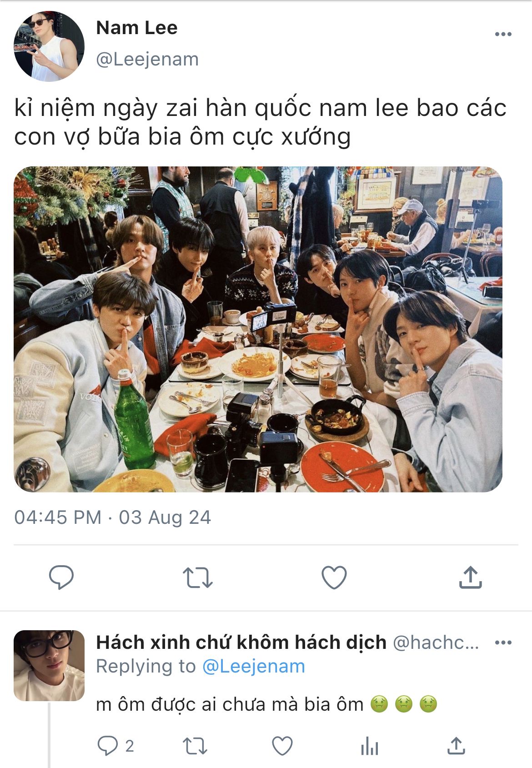Retweet the reply from Hách xinh

tap(195, 746)
